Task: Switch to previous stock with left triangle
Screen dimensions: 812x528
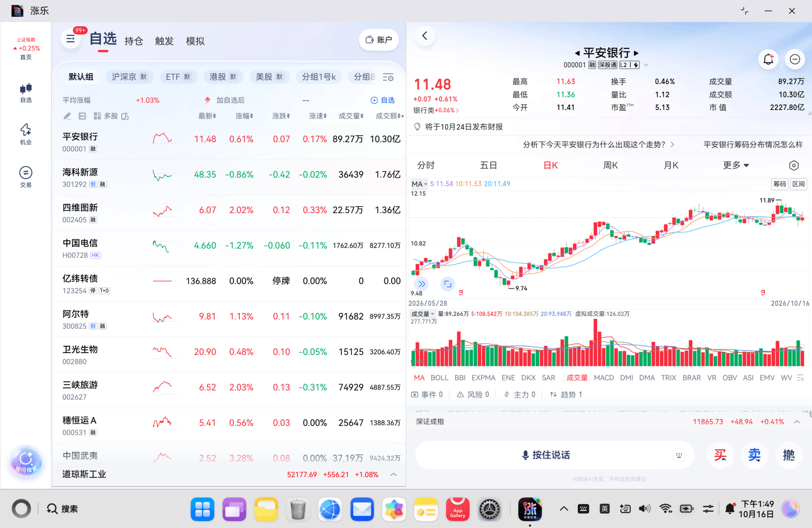Action: (x=577, y=53)
